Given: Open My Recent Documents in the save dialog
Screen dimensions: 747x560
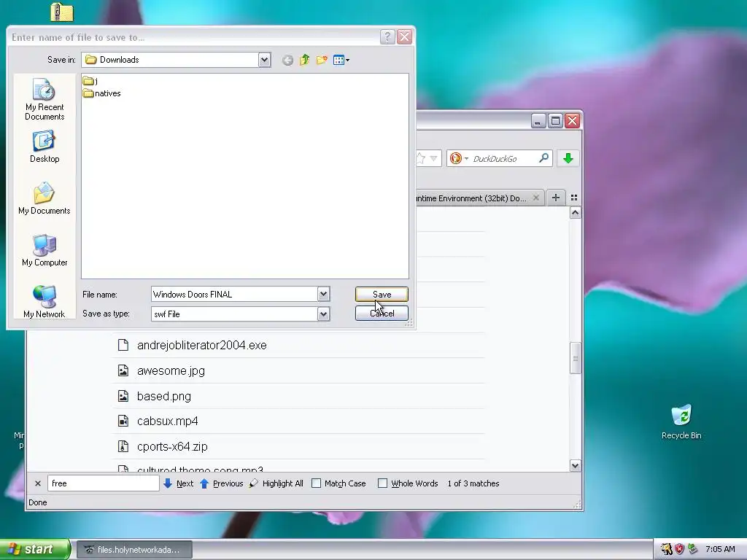Looking at the screenshot, I should [x=44, y=99].
